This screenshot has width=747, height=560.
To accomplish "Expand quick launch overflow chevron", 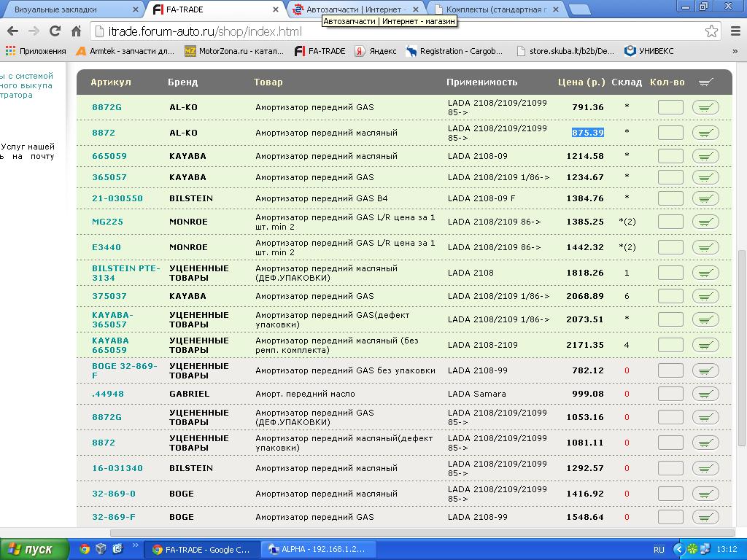I will click(x=135, y=545).
